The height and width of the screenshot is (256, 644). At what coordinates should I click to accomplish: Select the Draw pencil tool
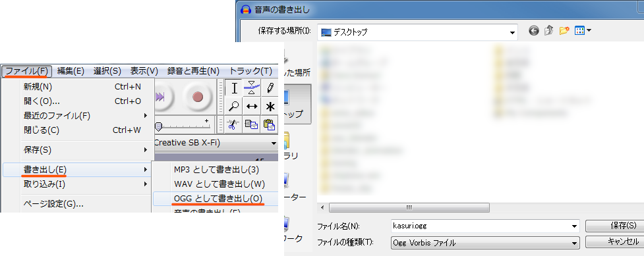(x=270, y=88)
